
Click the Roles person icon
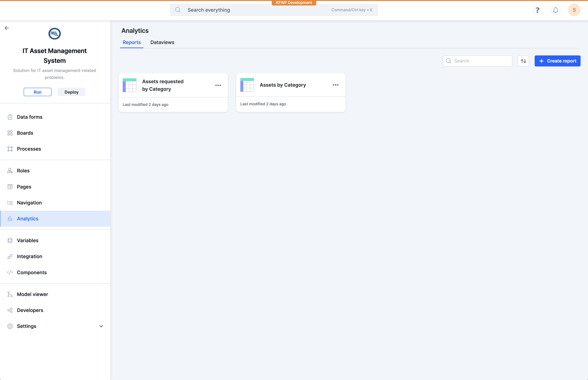pyautogui.click(x=10, y=171)
